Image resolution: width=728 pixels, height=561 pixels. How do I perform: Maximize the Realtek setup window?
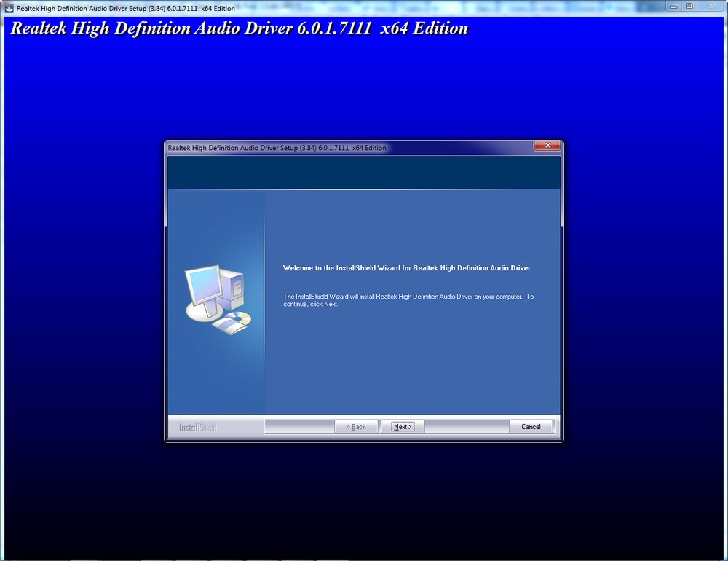click(688, 6)
